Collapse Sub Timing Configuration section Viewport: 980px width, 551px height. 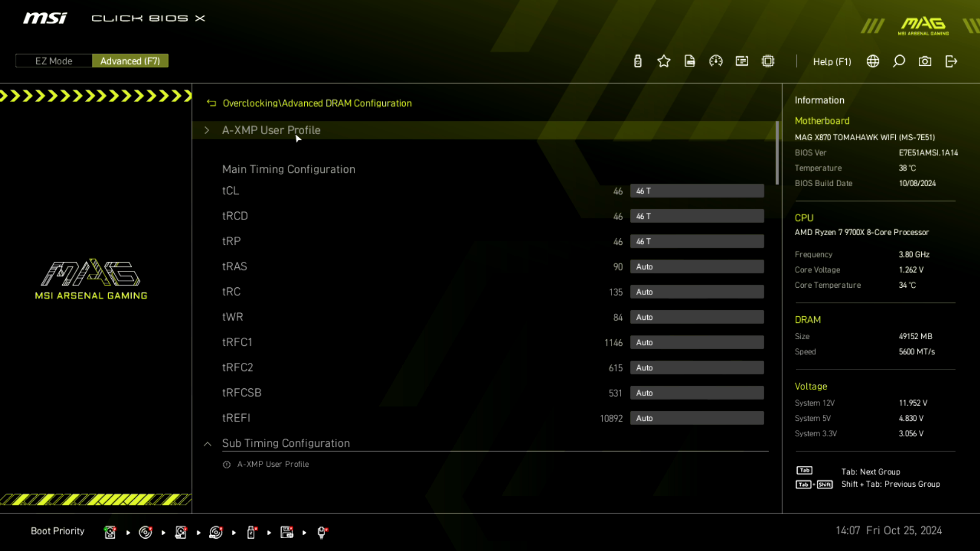point(208,443)
